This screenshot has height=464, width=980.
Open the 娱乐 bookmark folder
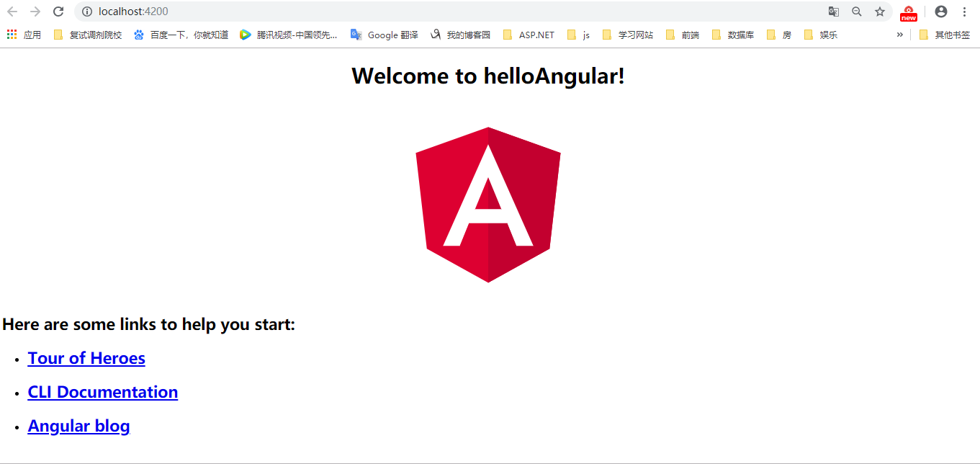click(x=821, y=35)
